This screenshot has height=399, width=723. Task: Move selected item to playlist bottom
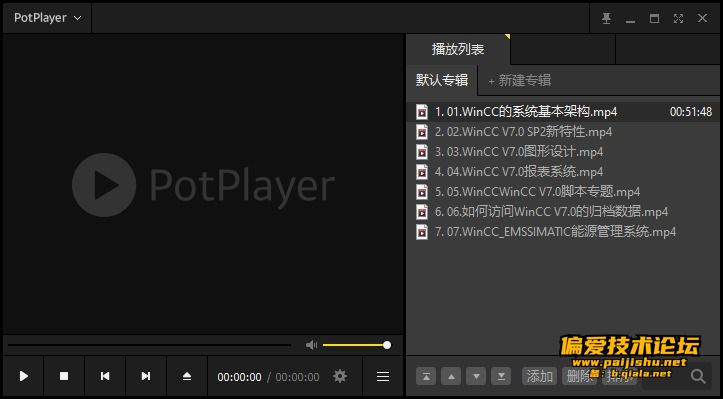click(501, 376)
